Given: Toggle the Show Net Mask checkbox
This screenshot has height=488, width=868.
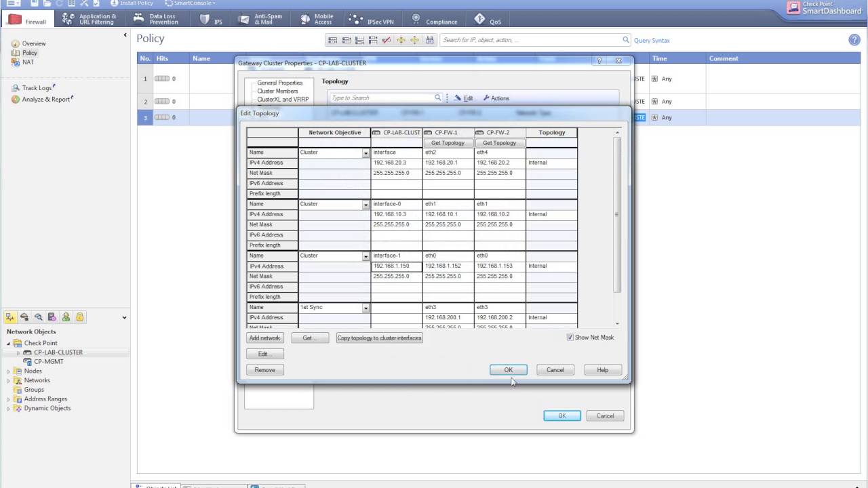Looking at the screenshot, I should coord(570,338).
